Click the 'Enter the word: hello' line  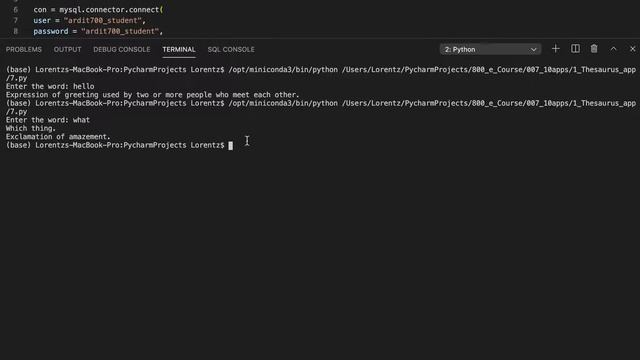click(x=50, y=86)
